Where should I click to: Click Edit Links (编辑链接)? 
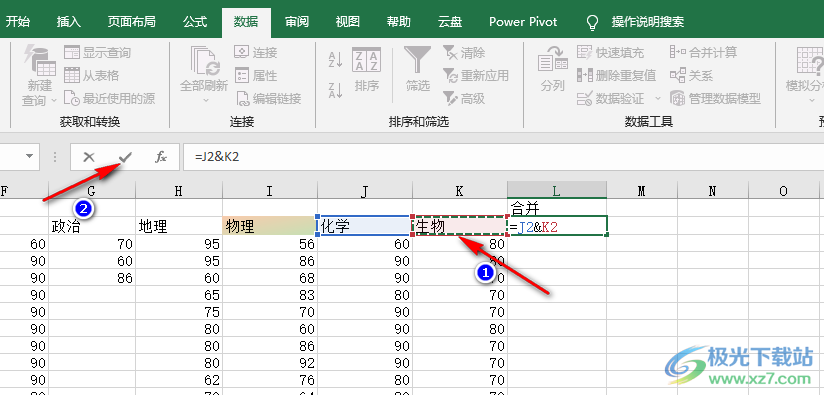click(x=268, y=98)
